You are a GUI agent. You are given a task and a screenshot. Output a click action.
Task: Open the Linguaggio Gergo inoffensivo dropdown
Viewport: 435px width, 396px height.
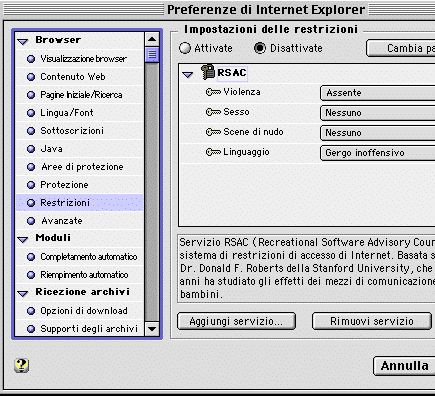pyautogui.click(x=377, y=153)
